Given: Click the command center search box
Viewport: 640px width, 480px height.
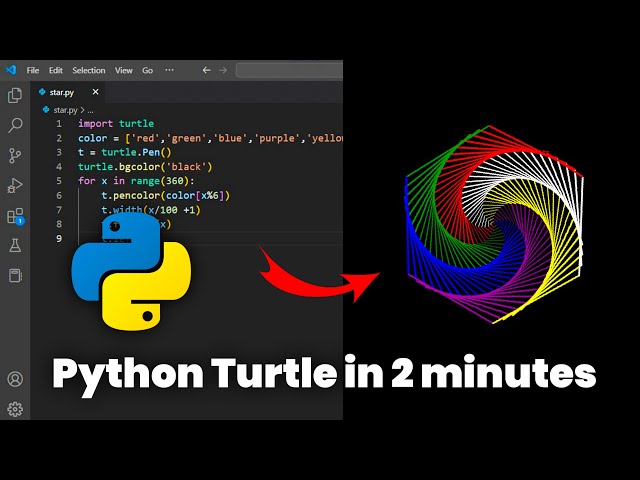Looking at the screenshot, I should (289, 70).
